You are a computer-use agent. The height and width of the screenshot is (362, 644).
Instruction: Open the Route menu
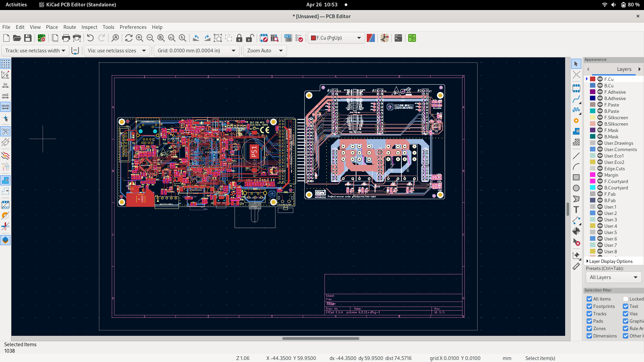coord(69,27)
